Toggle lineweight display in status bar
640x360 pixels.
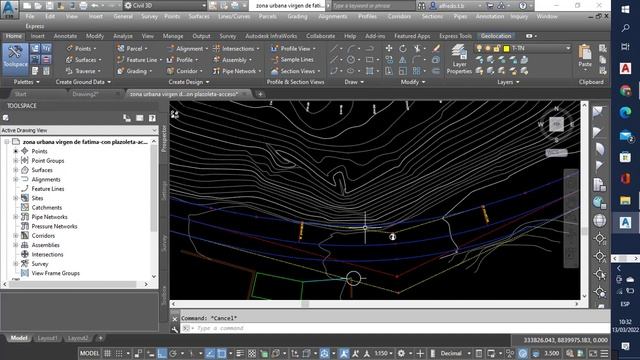240,353
